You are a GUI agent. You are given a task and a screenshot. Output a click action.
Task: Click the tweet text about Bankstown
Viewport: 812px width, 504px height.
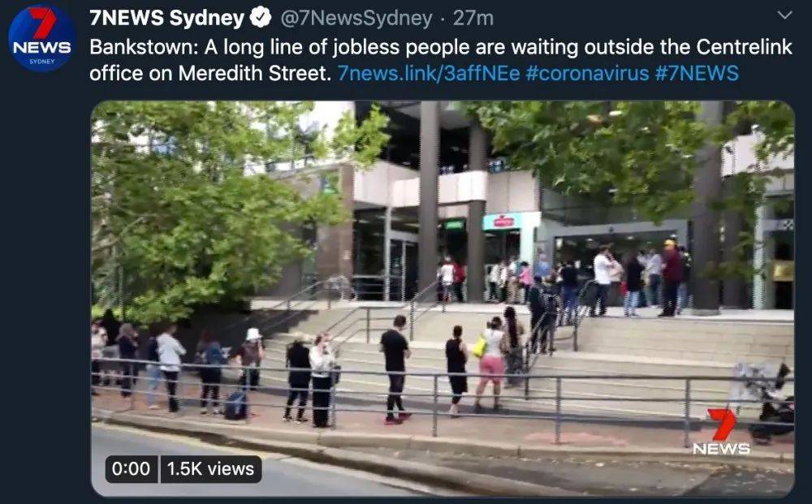pos(441,60)
